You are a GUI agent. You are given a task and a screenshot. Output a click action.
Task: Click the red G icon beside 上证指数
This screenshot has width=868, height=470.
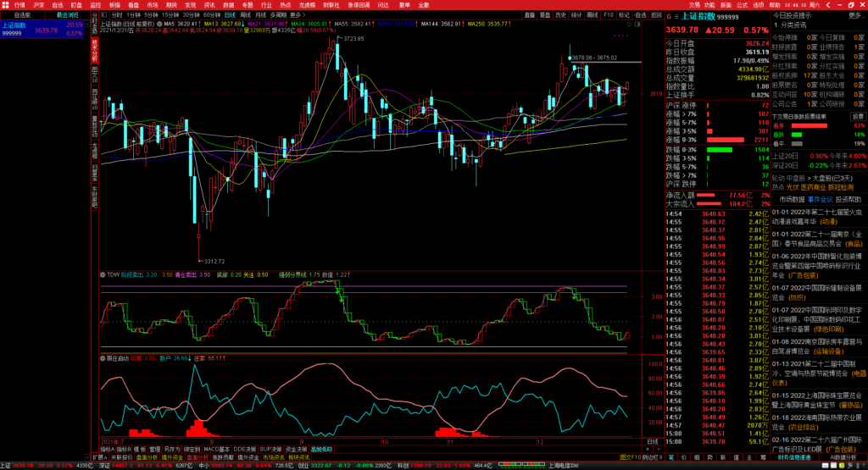tap(669, 16)
